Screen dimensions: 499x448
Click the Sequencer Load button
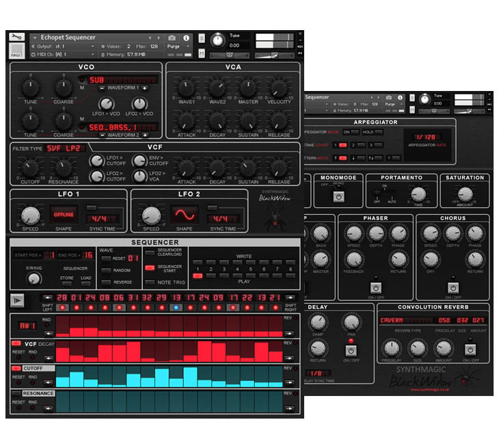(x=85, y=283)
